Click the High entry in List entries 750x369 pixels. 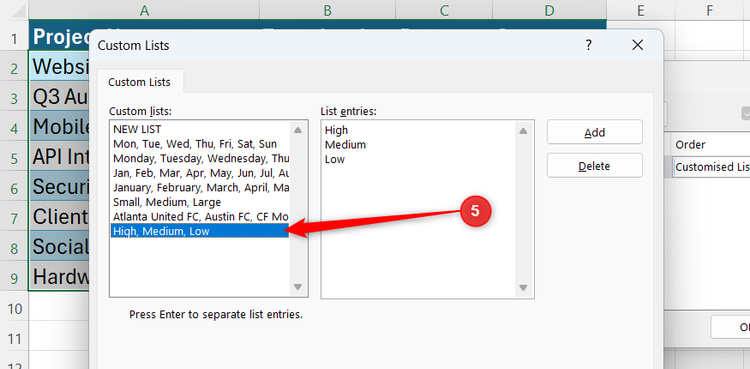336,130
